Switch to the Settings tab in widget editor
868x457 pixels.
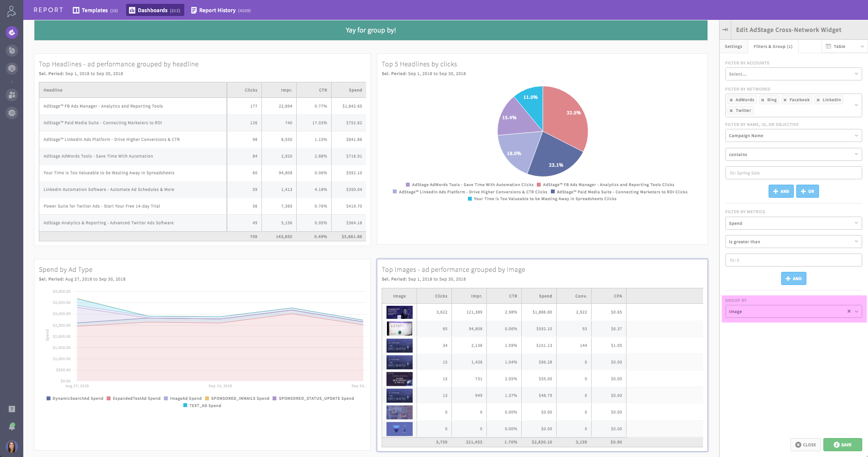733,47
